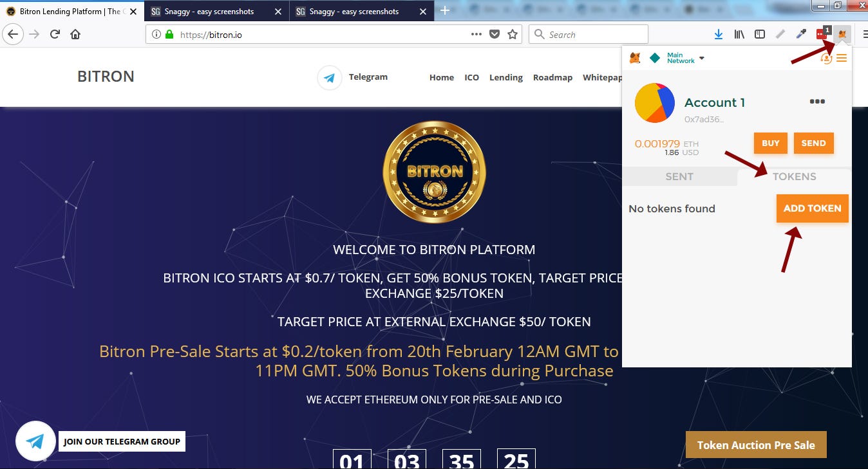Click the eyedropper color picker extension icon
Viewport: 868px width, 469px height.
[x=801, y=35]
